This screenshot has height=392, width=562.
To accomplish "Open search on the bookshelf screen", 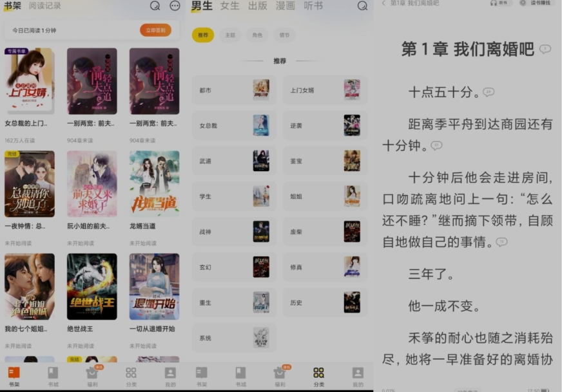I will coord(155,6).
